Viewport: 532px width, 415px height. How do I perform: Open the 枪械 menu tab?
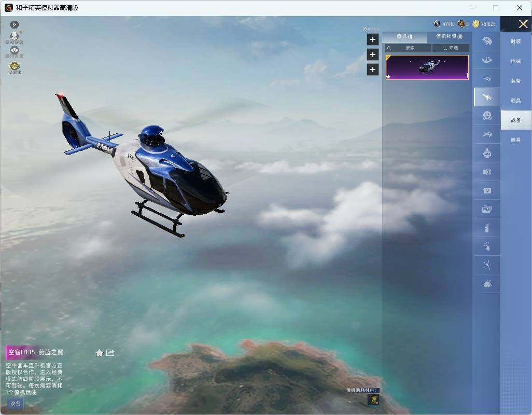516,61
